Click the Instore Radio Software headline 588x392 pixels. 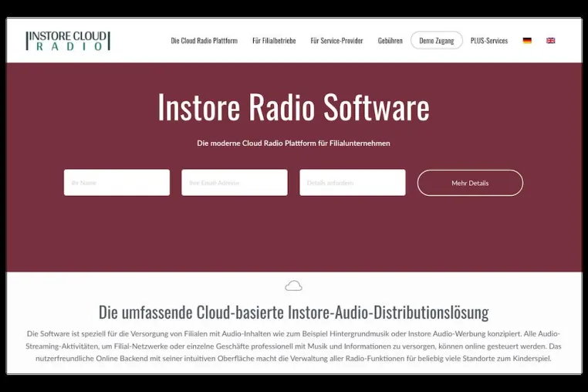coord(293,107)
